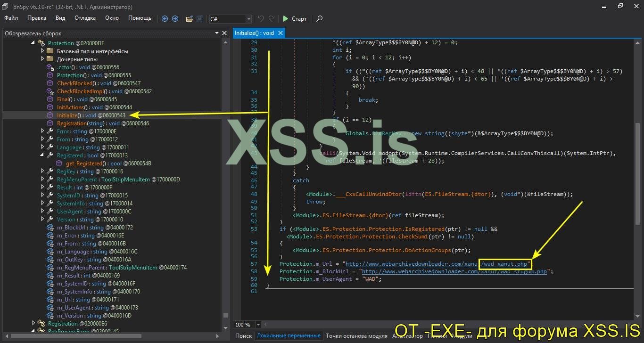Open Локальные переменные bottom tab
The width and height of the screenshot is (644, 343).
(289, 335)
